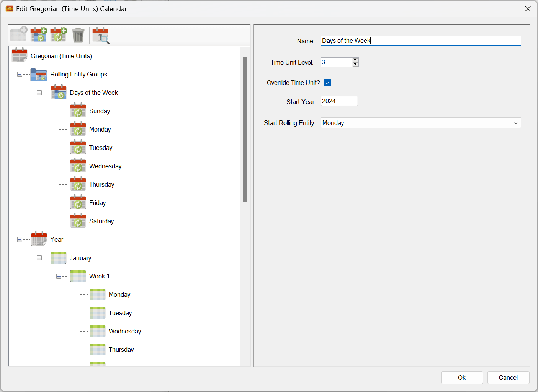
Task: Click the trash can delete icon
Action: pyautogui.click(x=78, y=35)
